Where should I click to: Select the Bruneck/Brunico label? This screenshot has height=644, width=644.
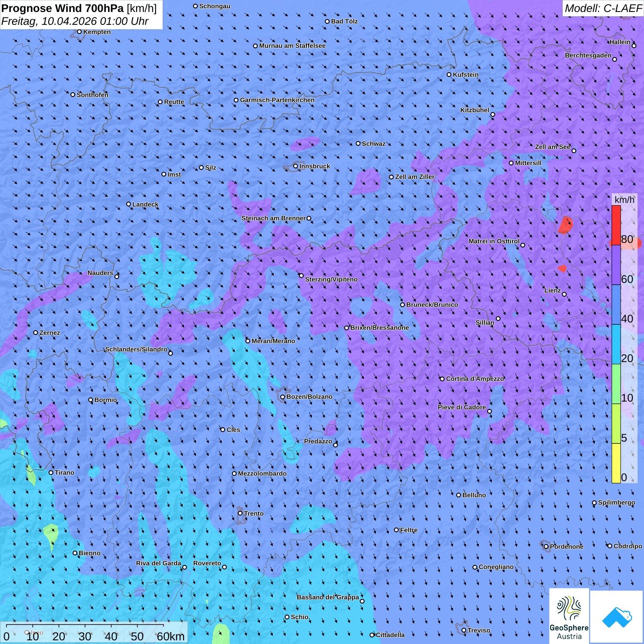(x=432, y=305)
